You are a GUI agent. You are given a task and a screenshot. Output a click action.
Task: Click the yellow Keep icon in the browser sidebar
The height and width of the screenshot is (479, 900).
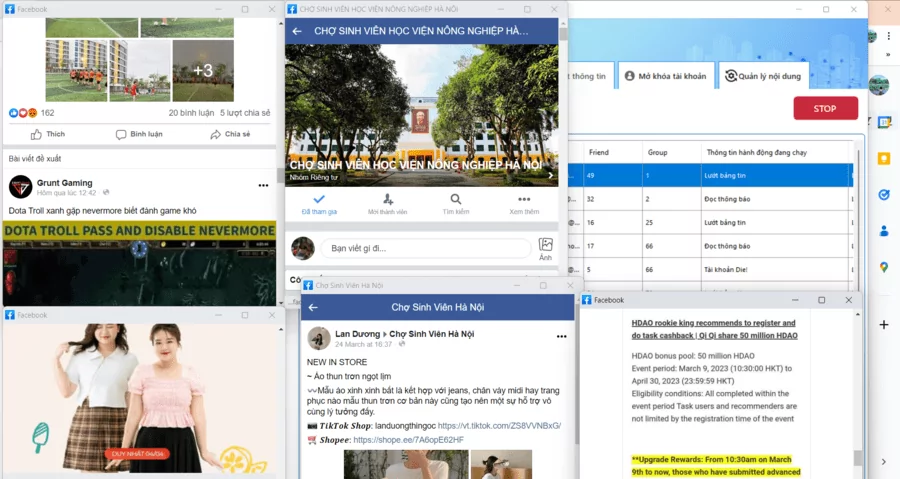[x=884, y=159]
